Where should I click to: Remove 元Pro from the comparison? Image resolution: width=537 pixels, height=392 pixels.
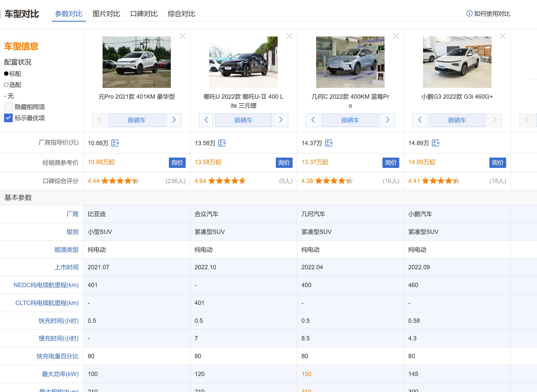[183, 36]
